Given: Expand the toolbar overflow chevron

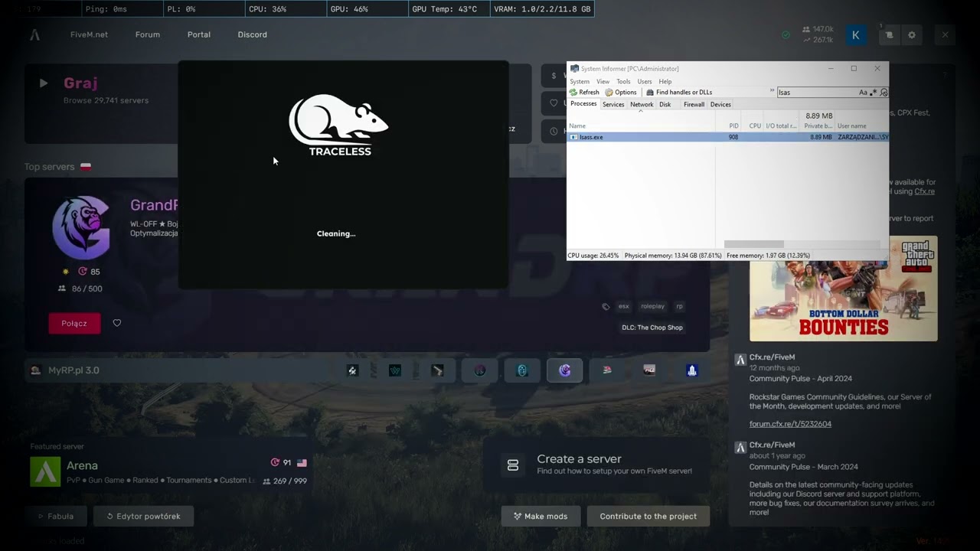Looking at the screenshot, I should pos(772,91).
